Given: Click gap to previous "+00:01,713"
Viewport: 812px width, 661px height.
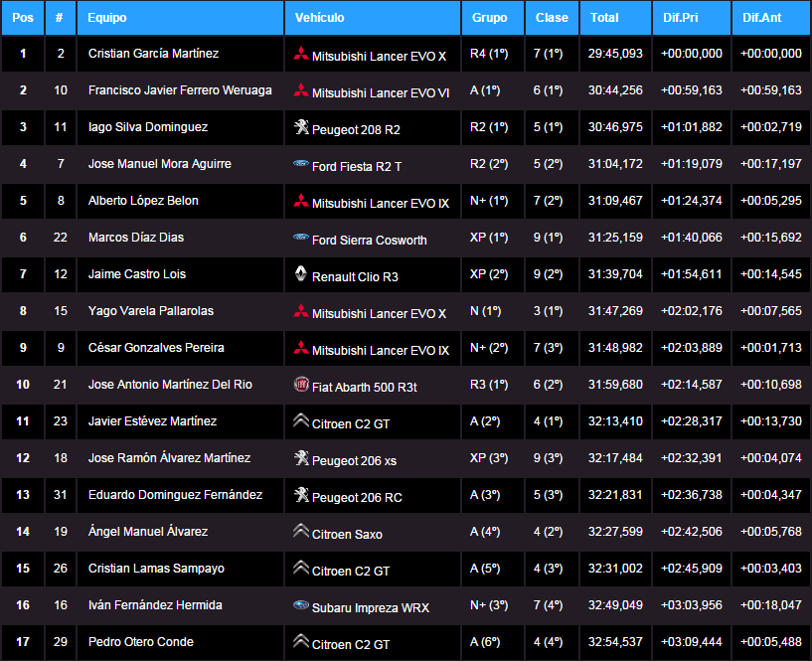Looking at the screenshot, I should coord(771,348).
